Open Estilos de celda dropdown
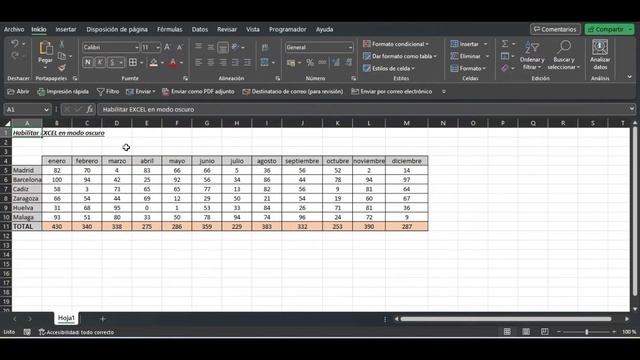 tap(389, 69)
